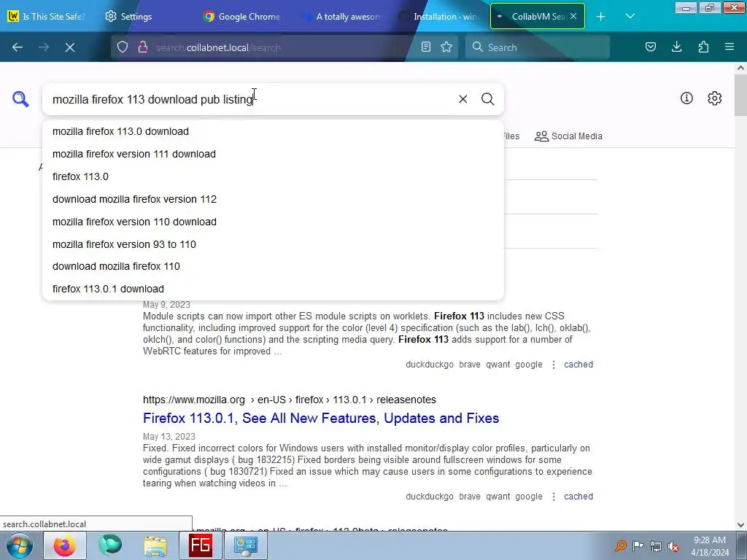This screenshot has width=747, height=560.
Task: Open brave engine link for Firefox 113.0.1 result
Action: tap(469, 496)
